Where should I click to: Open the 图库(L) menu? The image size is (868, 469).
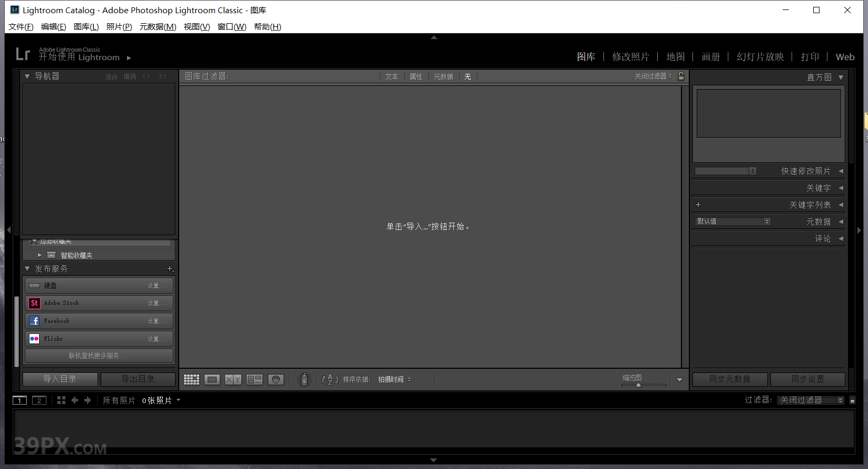tap(86, 27)
